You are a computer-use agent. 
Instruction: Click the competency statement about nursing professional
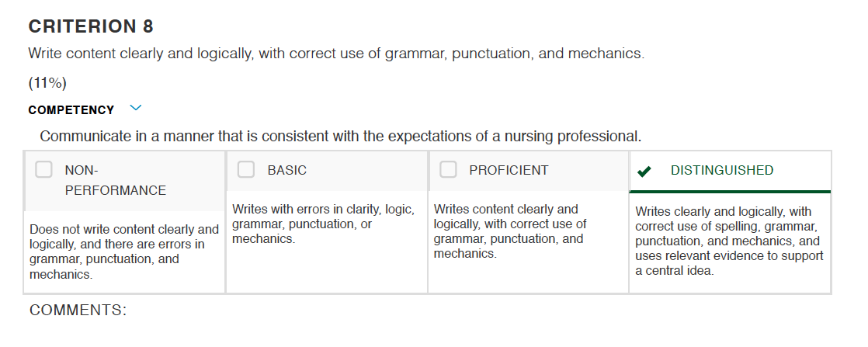coord(341,136)
